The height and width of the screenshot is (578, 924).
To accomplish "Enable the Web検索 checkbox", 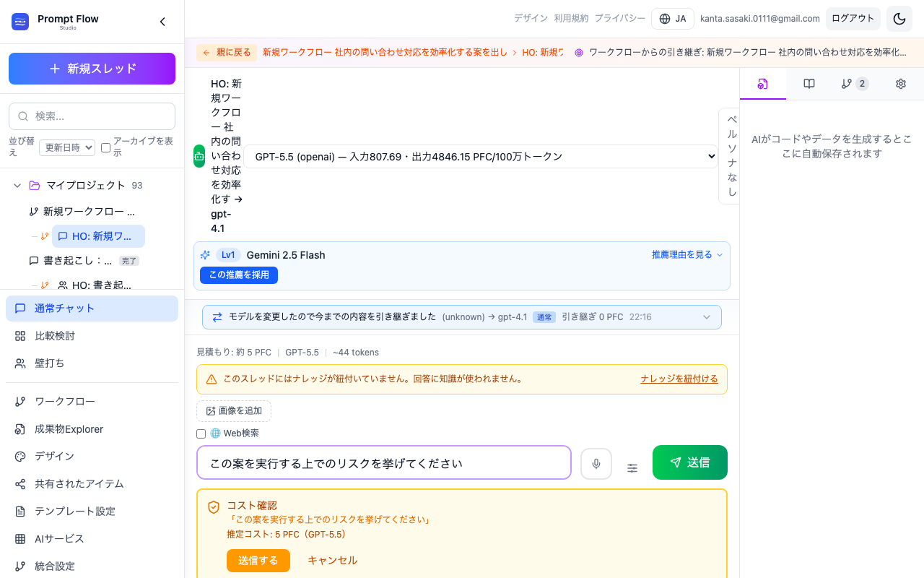I will [x=201, y=433].
